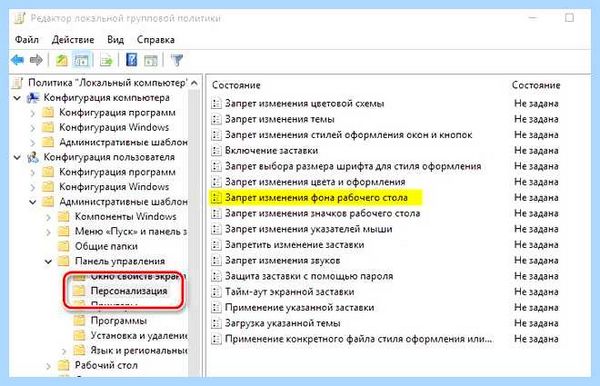Toggle the action pane toolbar icon
Screen dimensions: 600x386
coord(151,60)
